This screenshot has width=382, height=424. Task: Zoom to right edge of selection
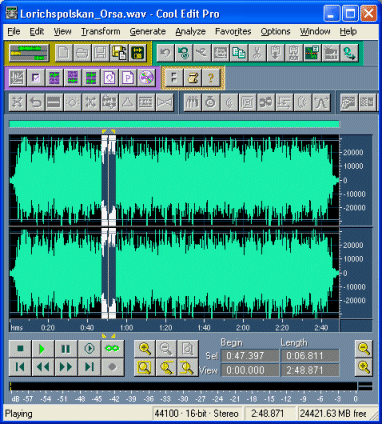[187, 368]
